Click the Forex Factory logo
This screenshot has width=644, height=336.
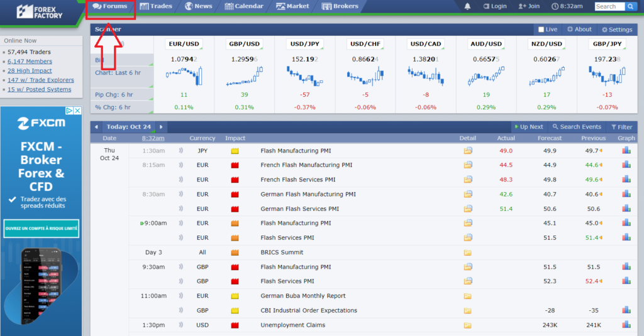point(40,11)
